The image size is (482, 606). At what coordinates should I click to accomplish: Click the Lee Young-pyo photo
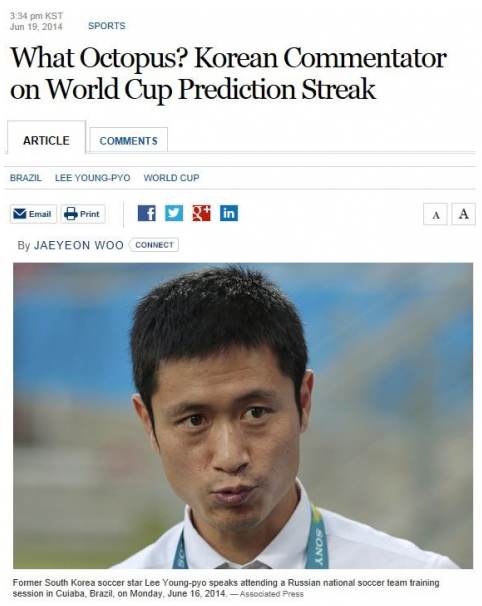click(x=243, y=415)
